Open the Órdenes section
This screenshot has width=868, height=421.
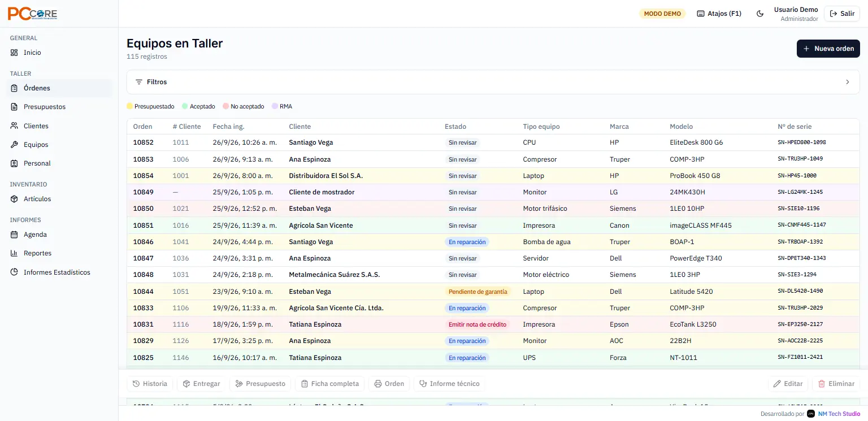(x=59, y=88)
